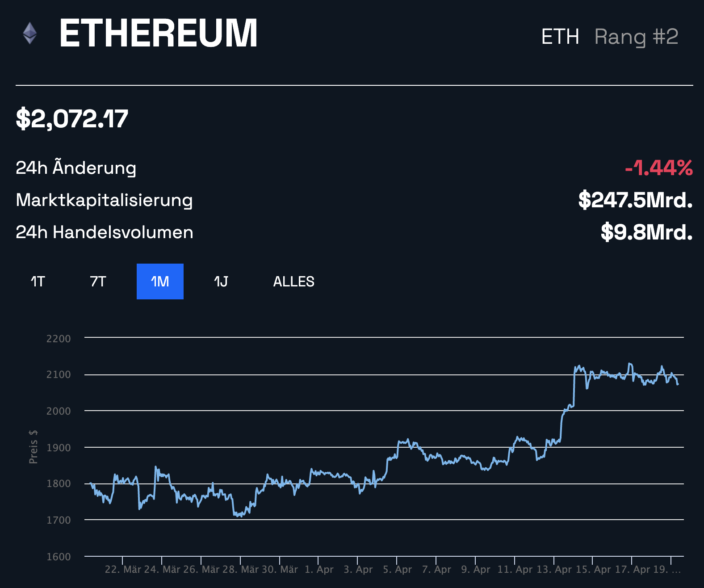Open the ALLES full history range
Screen dimensions: 704x588
point(293,281)
